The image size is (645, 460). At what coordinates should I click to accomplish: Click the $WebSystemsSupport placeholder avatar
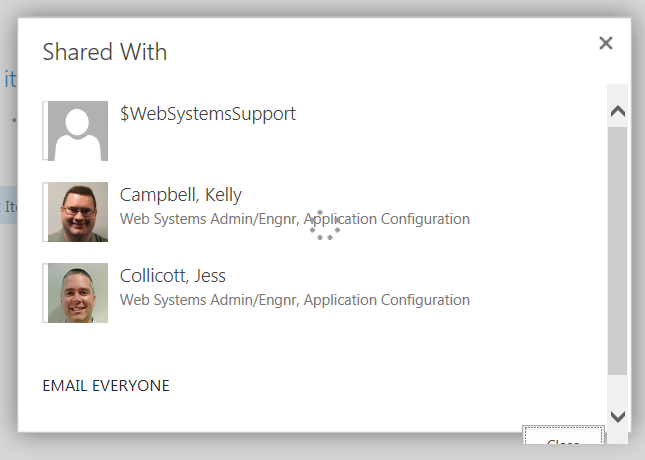pyautogui.click(x=78, y=131)
